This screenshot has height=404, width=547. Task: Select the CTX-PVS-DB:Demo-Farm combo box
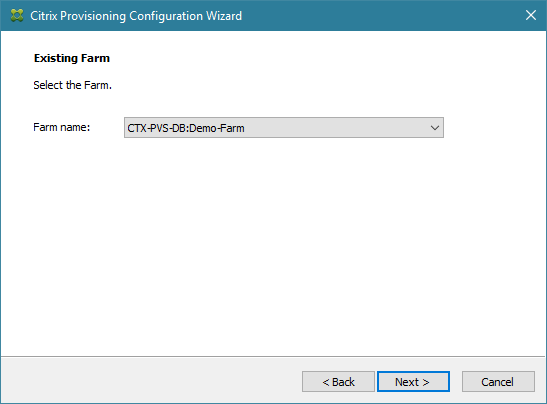point(284,128)
